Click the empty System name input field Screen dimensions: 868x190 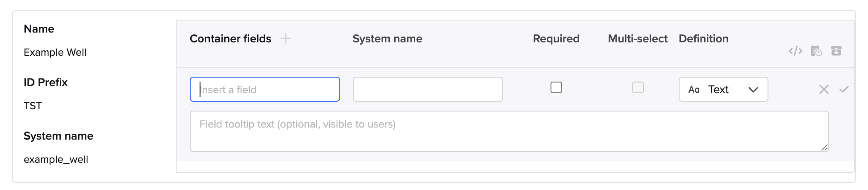pos(428,89)
